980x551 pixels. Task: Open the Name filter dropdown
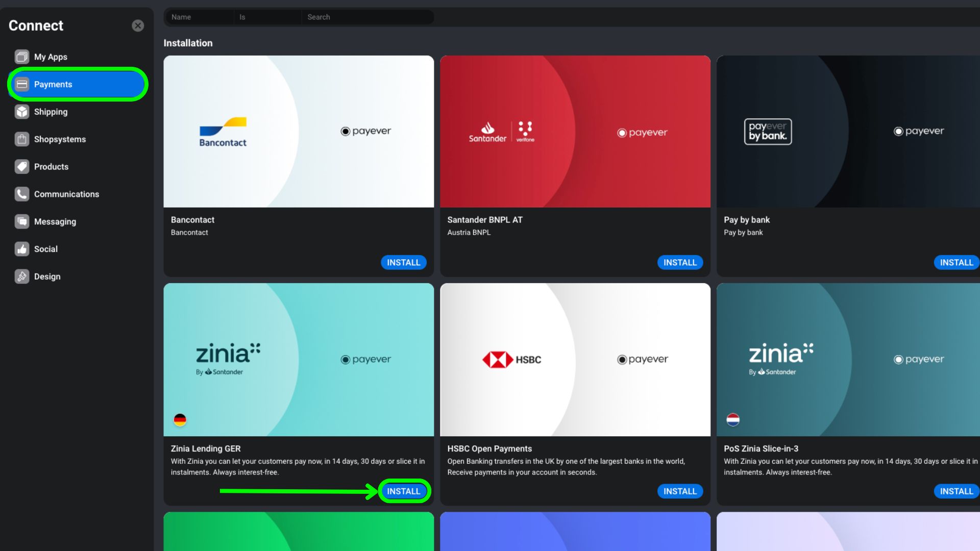pyautogui.click(x=200, y=17)
